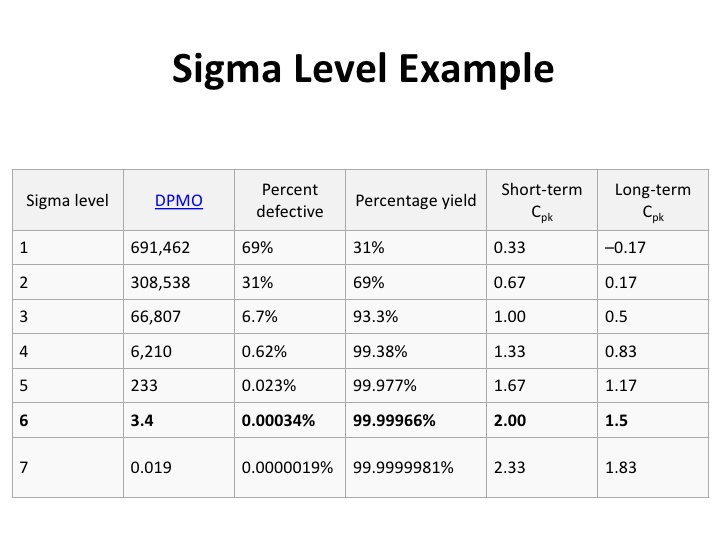Select the 'Short-term Cpk' header cell
The height and width of the screenshot is (546, 728).
(540, 200)
